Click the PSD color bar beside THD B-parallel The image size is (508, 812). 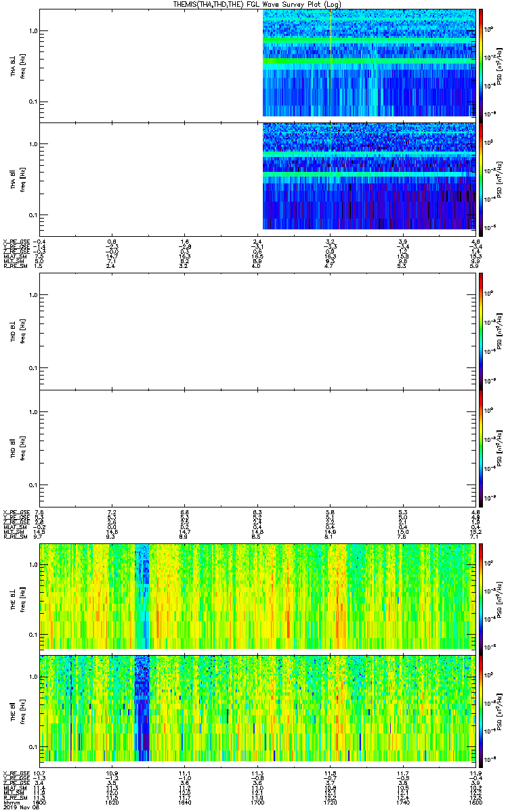click(x=481, y=448)
